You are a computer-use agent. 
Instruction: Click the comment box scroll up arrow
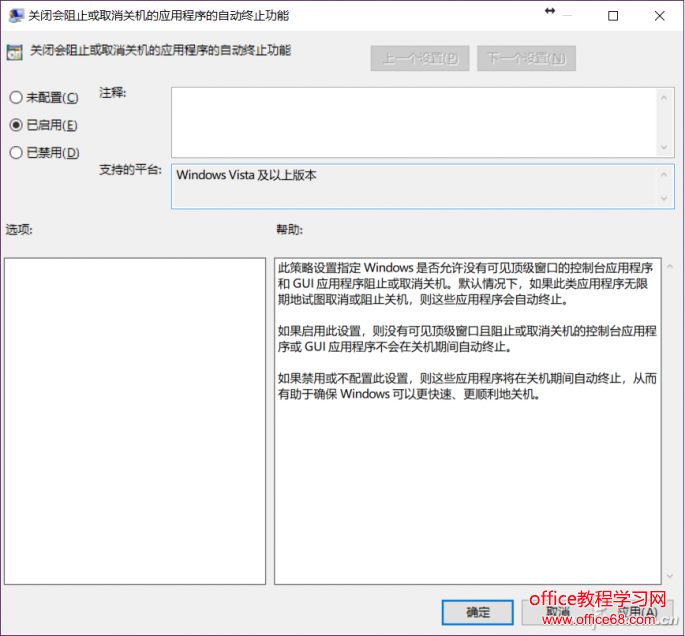pyautogui.click(x=664, y=98)
